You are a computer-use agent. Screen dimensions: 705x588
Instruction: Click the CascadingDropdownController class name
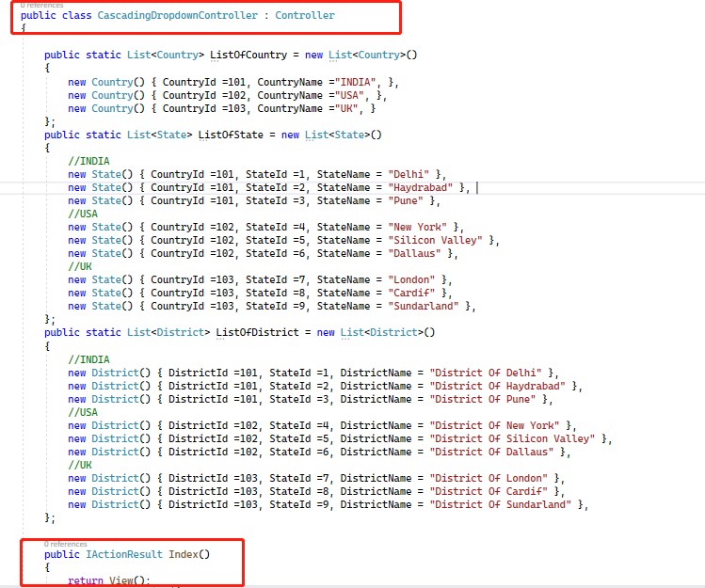178,15
